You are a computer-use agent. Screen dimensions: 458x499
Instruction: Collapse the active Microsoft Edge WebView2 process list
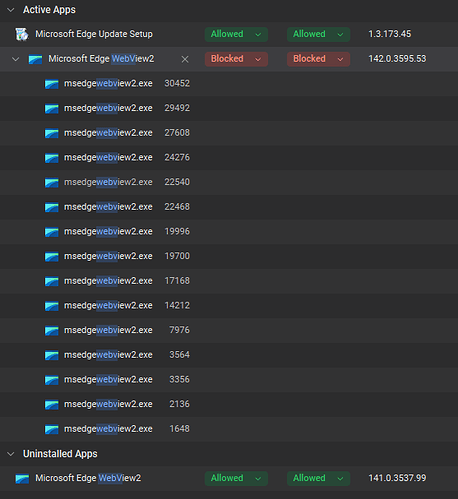pyautogui.click(x=15, y=59)
